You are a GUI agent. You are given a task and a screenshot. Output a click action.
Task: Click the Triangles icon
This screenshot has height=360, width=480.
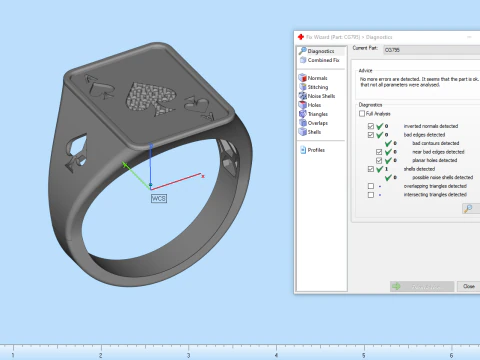tap(302, 114)
